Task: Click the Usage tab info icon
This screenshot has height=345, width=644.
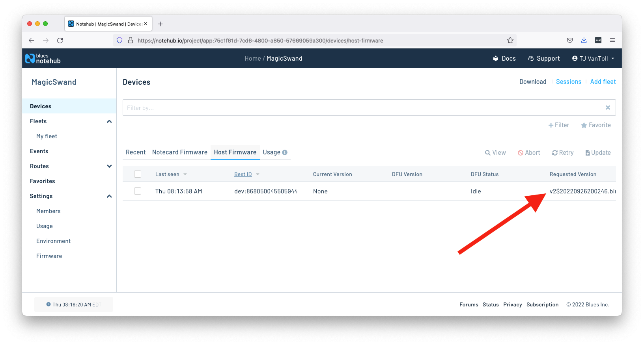Action: pyautogui.click(x=285, y=152)
